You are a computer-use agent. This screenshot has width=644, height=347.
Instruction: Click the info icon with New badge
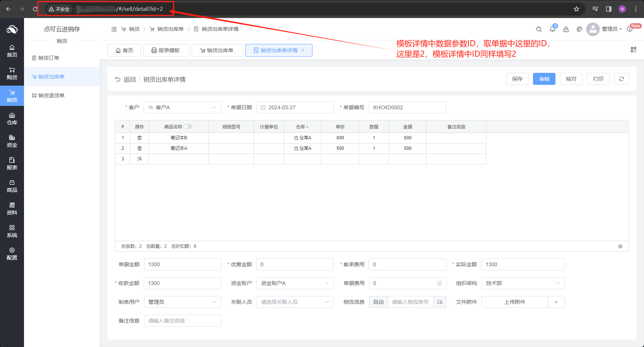point(630,29)
